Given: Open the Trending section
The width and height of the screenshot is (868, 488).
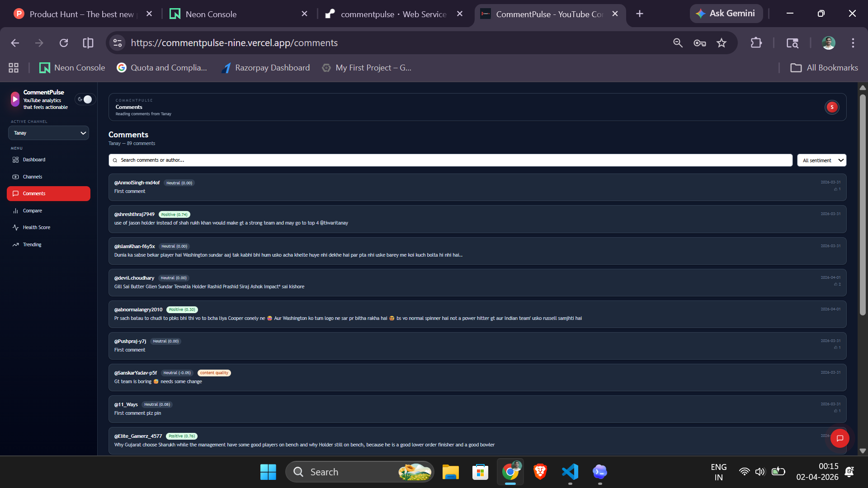Looking at the screenshot, I should pos(32,244).
